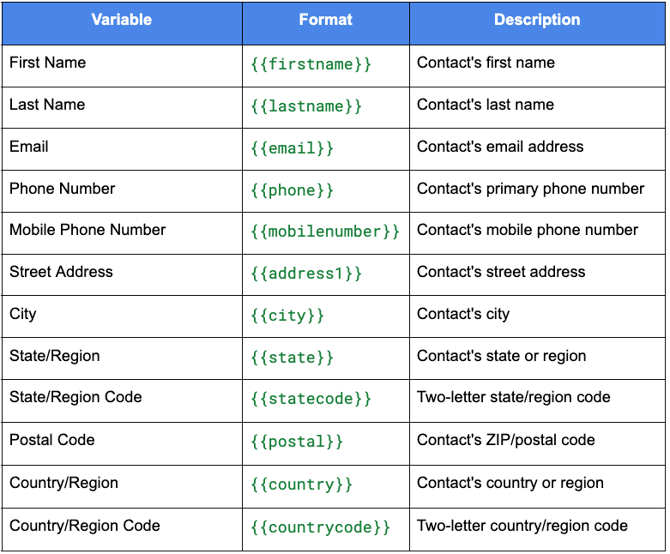Click the Description column header
670x554 pixels.
(537, 20)
